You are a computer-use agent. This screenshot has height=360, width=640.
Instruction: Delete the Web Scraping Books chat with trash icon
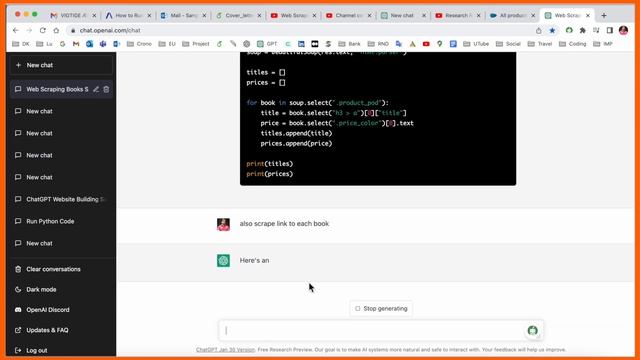[106, 89]
